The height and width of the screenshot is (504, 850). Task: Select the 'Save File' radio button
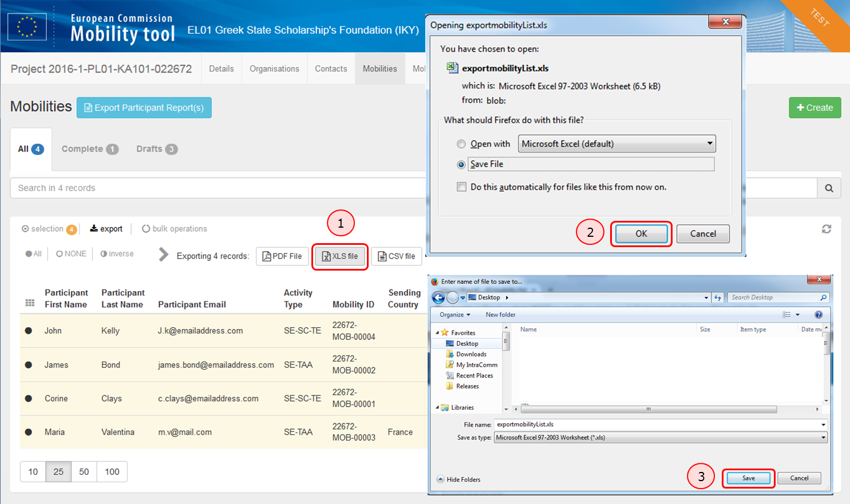point(461,165)
